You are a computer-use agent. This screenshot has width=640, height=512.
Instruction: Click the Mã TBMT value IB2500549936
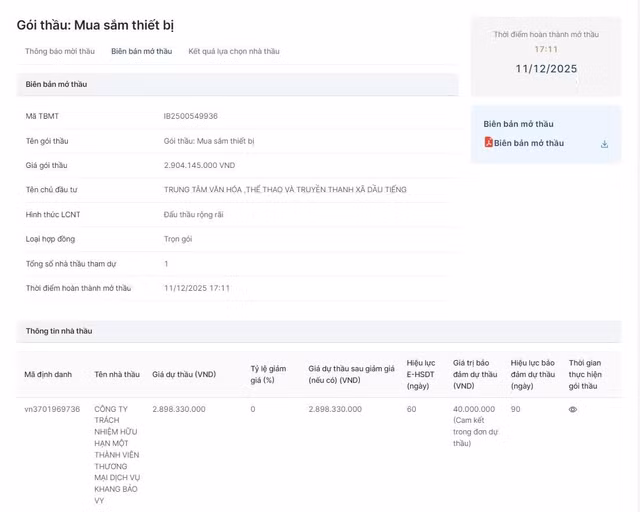point(191,116)
